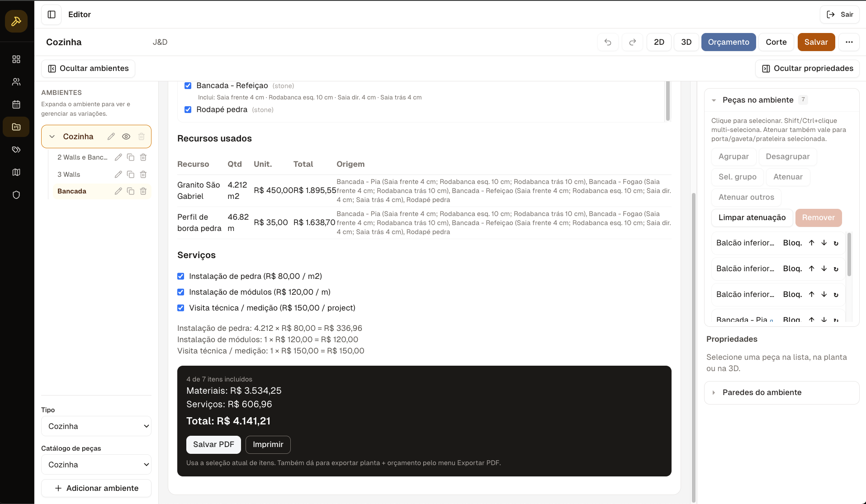This screenshot has height=504, width=866.
Task: Click the undo arrow icon
Action: [x=608, y=42]
